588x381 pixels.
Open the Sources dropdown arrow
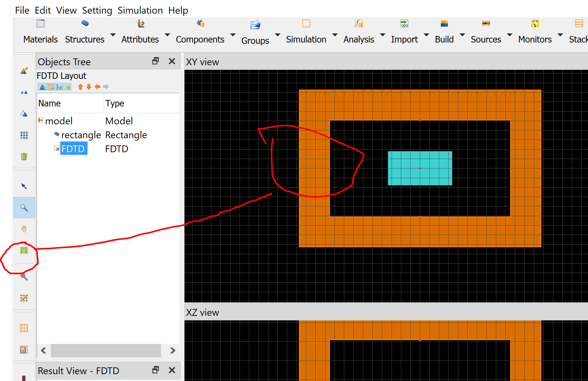[x=510, y=35]
